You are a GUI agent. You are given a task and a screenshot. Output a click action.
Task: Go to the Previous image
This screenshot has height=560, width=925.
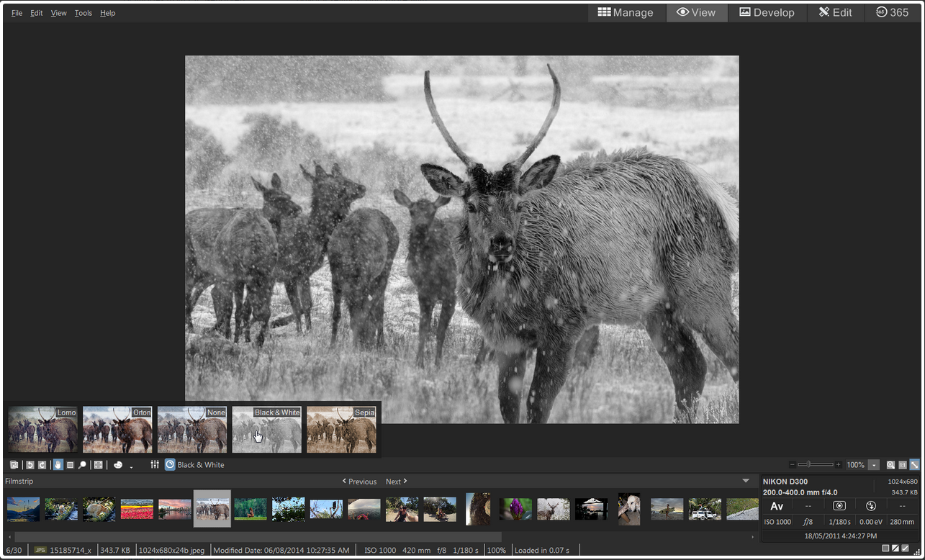pyautogui.click(x=359, y=481)
